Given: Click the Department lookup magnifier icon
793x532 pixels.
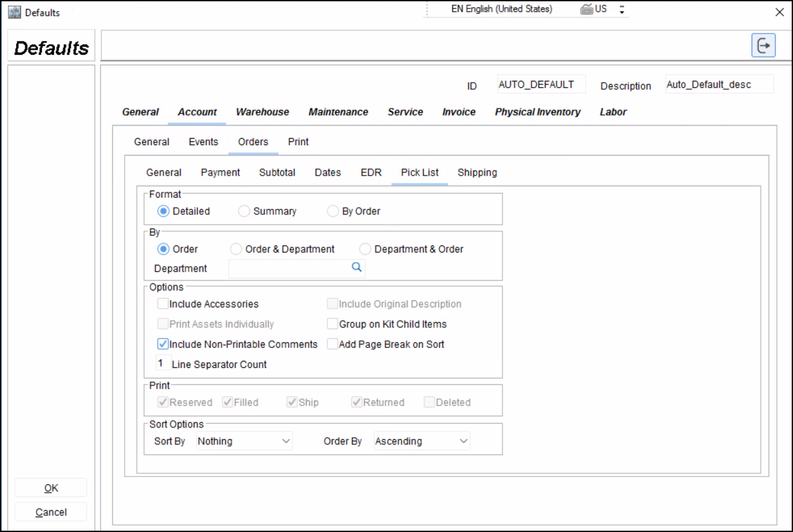Looking at the screenshot, I should 356,267.
